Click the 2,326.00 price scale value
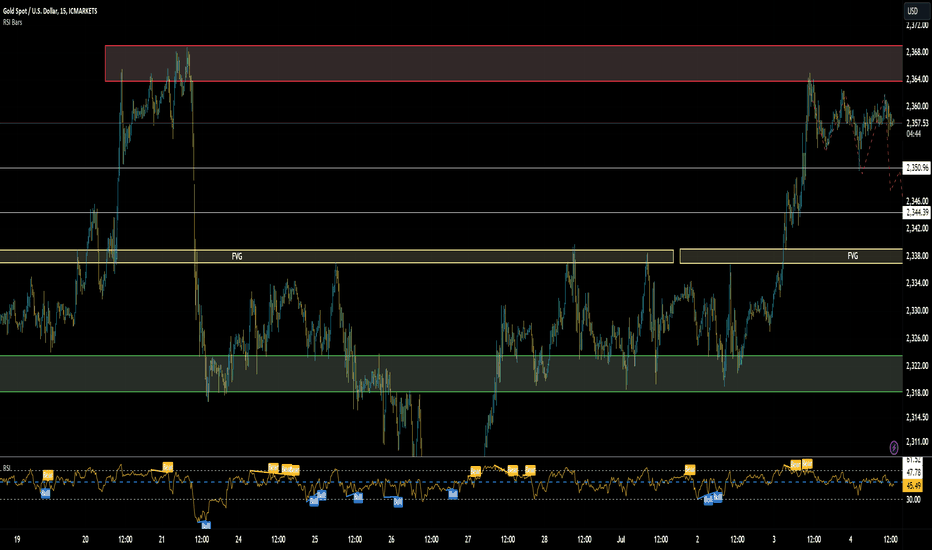 point(917,338)
